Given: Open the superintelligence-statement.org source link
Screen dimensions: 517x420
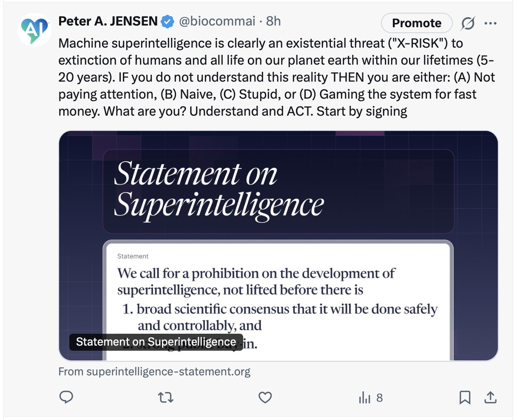Looking at the screenshot, I should coord(154,372).
